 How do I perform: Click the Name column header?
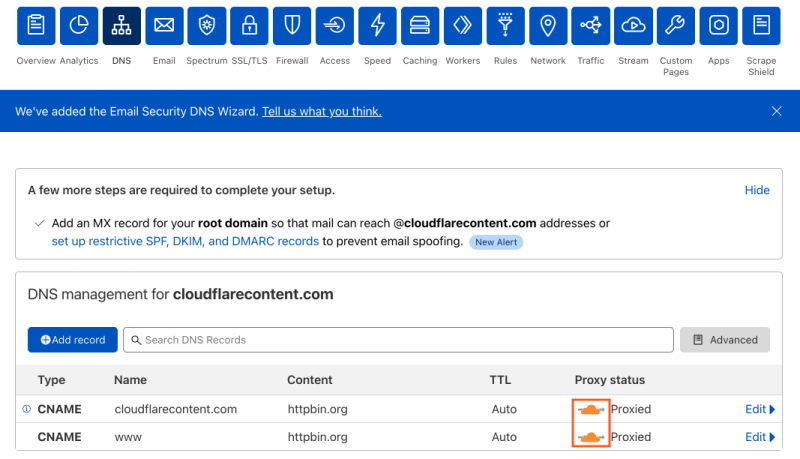point(130,380)
